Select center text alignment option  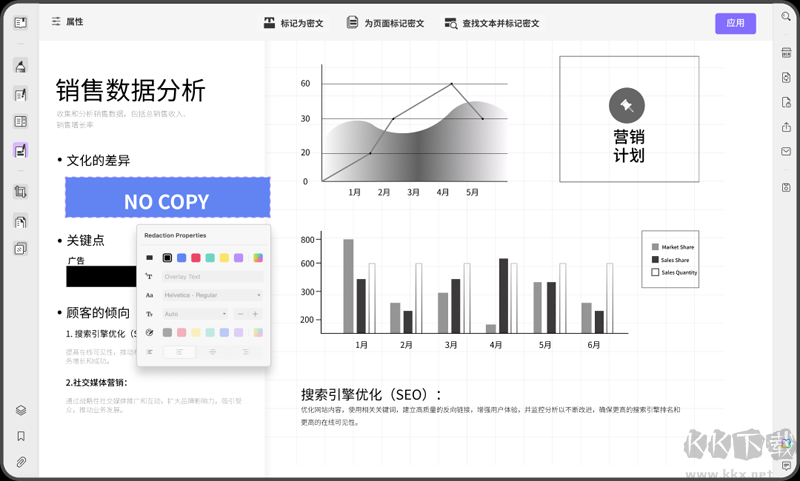coord(212,352)
